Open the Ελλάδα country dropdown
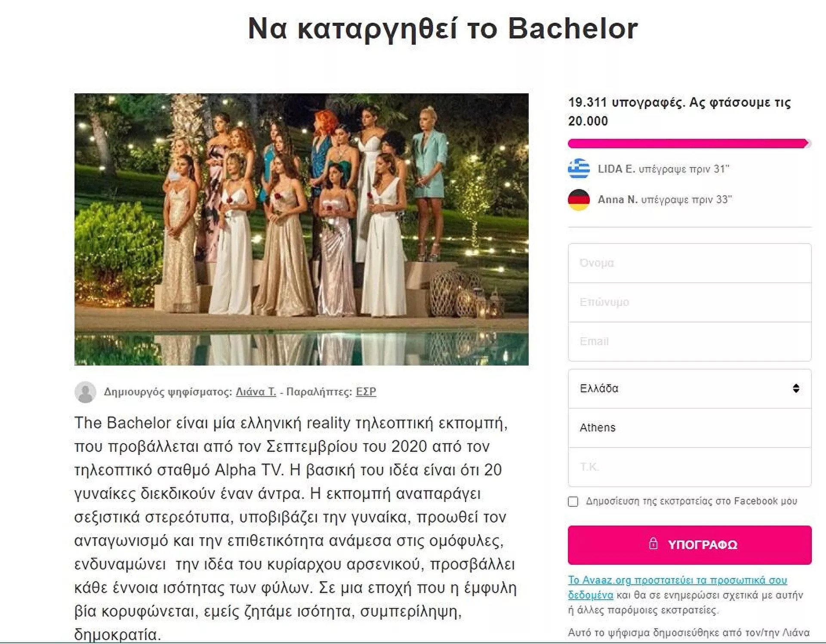The width and height of the screenshot is (826, 644). pos(689,388)
